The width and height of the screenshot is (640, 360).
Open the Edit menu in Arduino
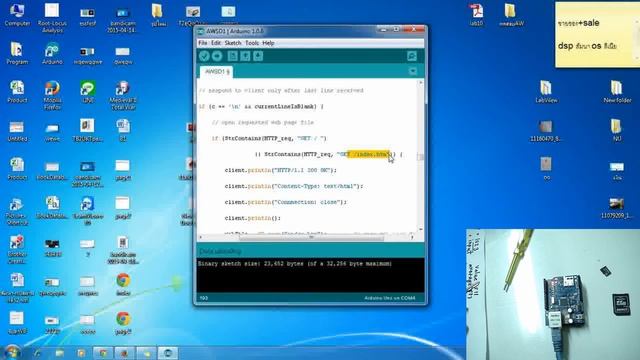click(x=216, y=43)
